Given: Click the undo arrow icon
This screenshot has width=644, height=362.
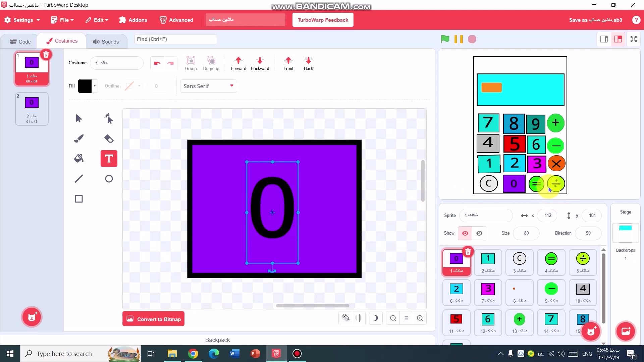Looking at the screenshot, I should (x=157, y=63).
